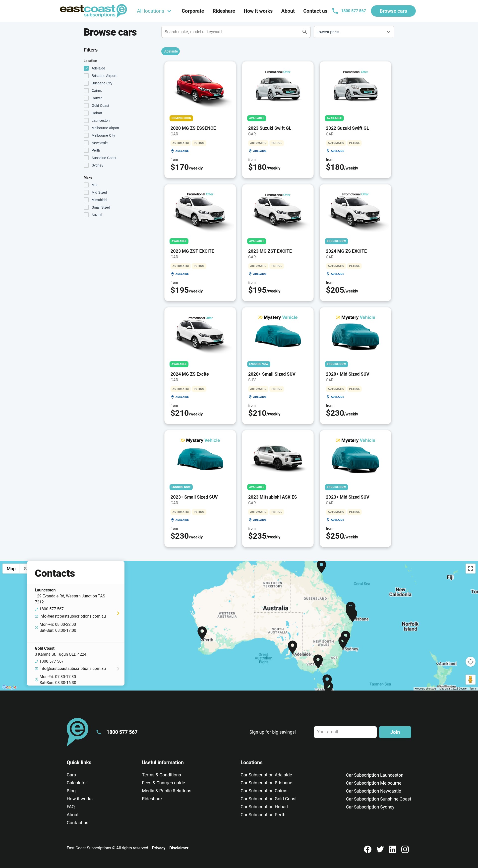The width and height of the screenshot is (478, 868).
Task: Open the Lowest price sort dropdown
Action: click(354, 32)
